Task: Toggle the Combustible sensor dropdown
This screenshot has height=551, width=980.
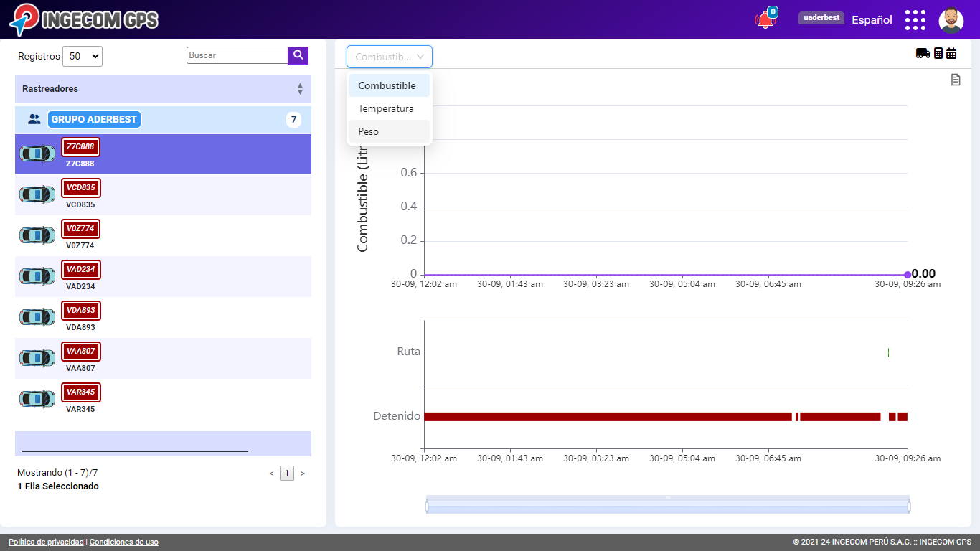Action: tap(390, 57)
